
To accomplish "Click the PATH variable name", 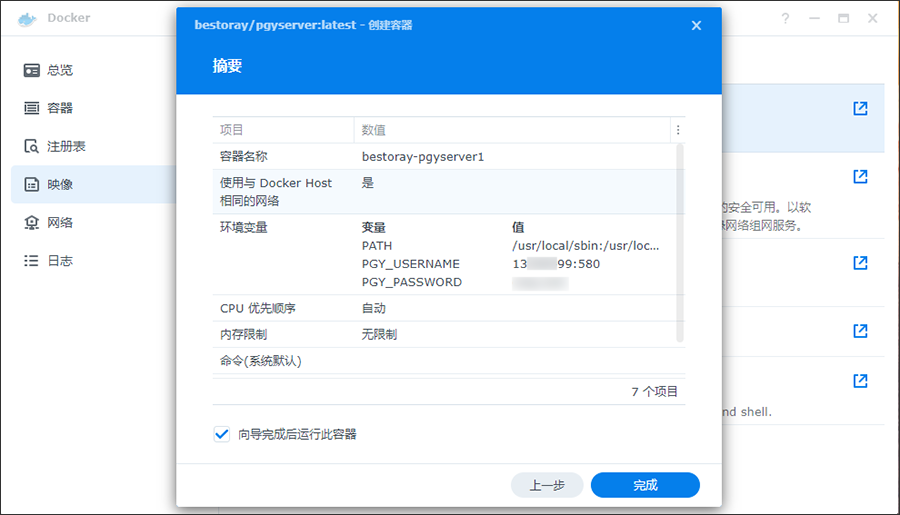I will [x=377, y=246].
